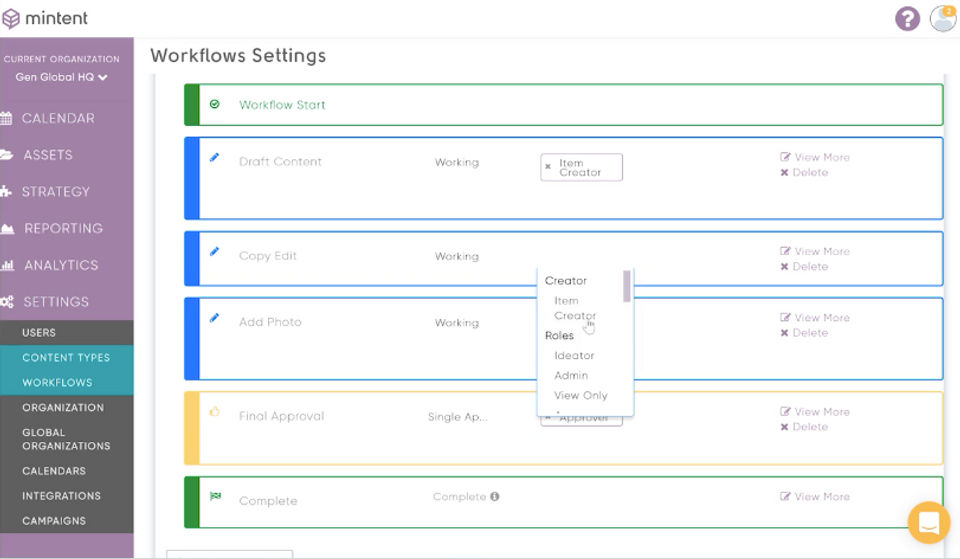Choose Ideator role from the dropdown
This screenshot has width=960, height=559.
574,356
